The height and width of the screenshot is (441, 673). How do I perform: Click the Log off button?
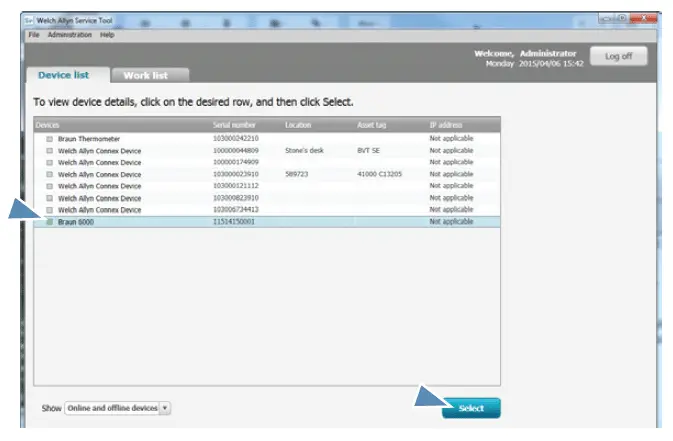(618, 56)
